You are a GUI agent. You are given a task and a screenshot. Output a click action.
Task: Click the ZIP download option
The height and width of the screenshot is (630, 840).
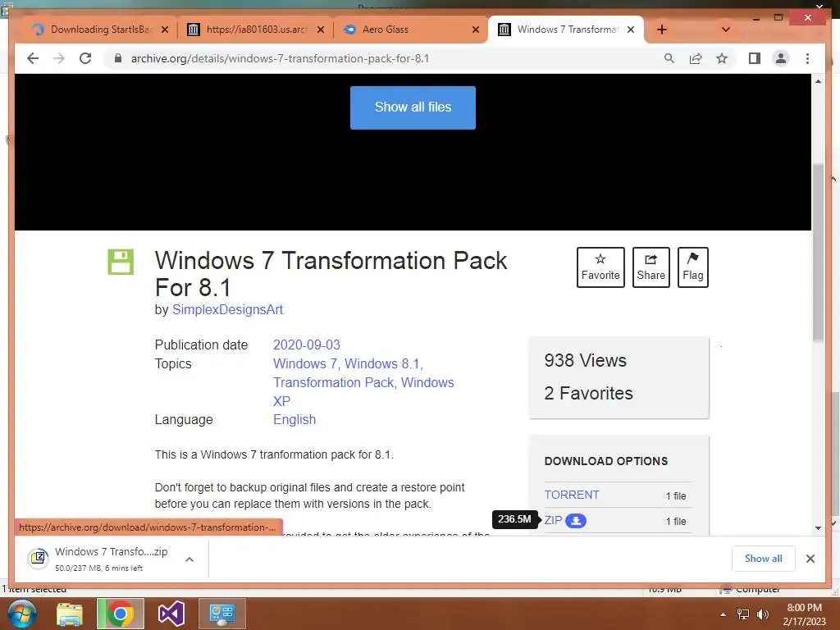click(553, 520)
